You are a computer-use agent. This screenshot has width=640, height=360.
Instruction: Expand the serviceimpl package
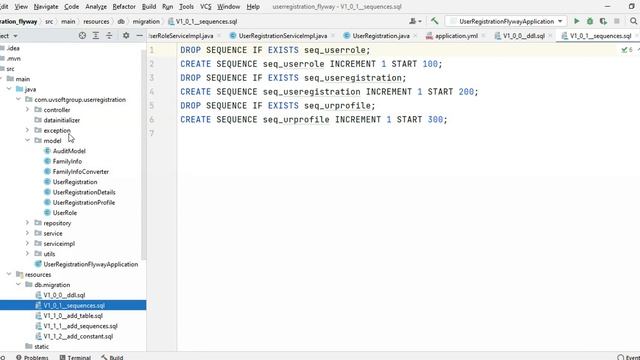click(x=27, y=243)
